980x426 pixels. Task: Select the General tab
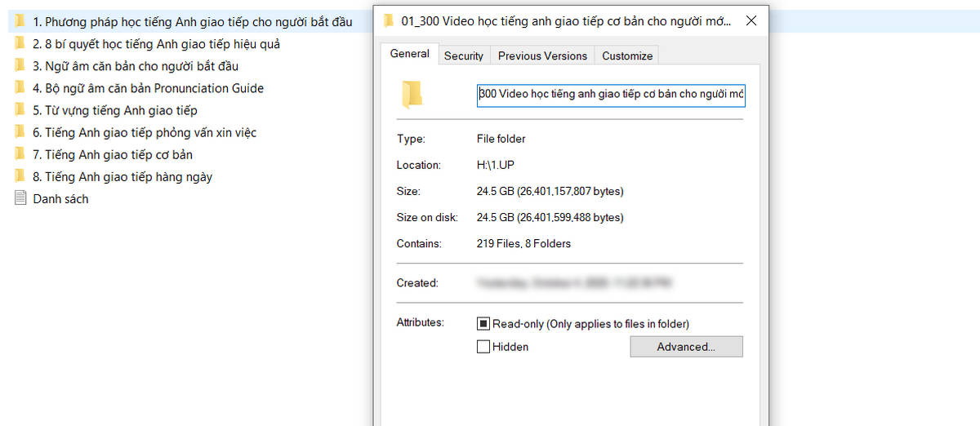[x=410, y=54]
